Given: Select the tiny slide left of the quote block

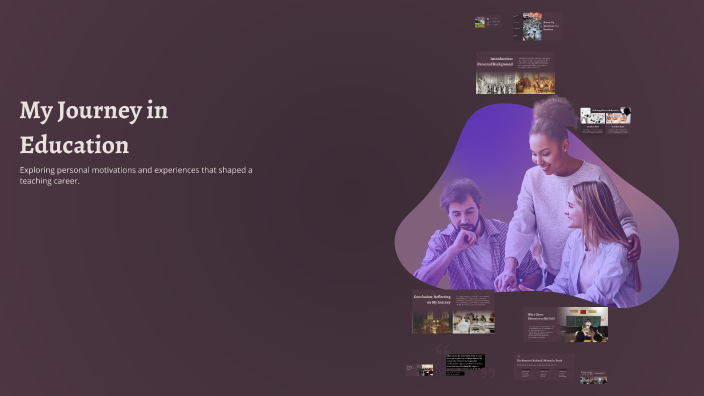Looking at the screenshot, I should (419, 370).
